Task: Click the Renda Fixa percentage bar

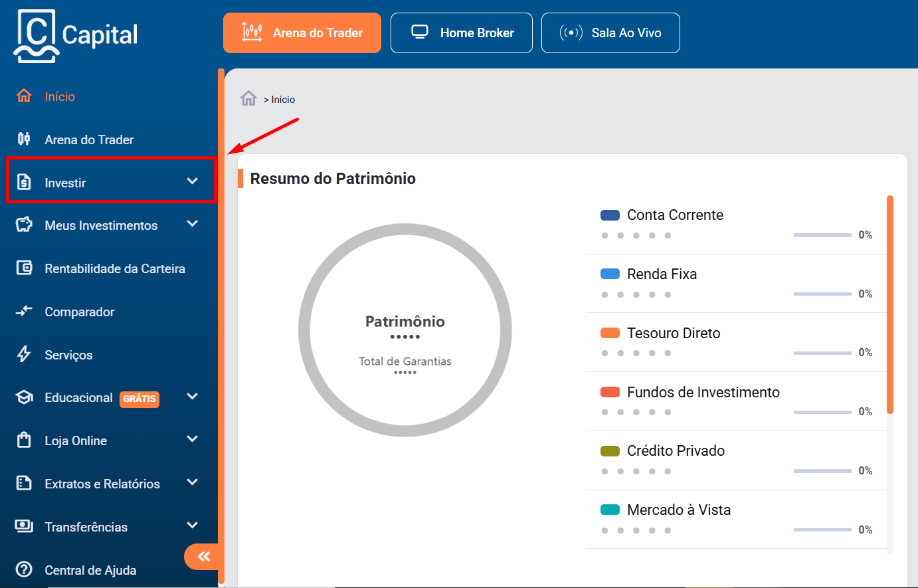Action: click(822, 294)
